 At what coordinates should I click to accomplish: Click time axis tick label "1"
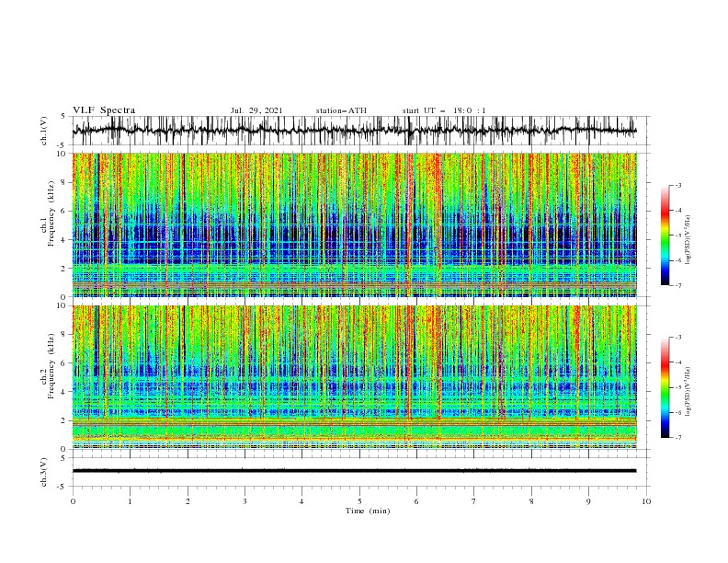130,501
